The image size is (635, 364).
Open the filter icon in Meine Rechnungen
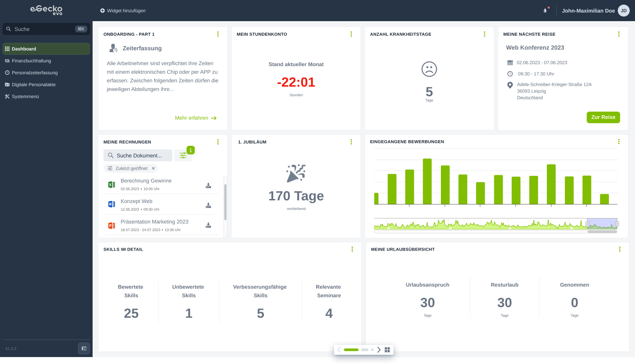183,155
